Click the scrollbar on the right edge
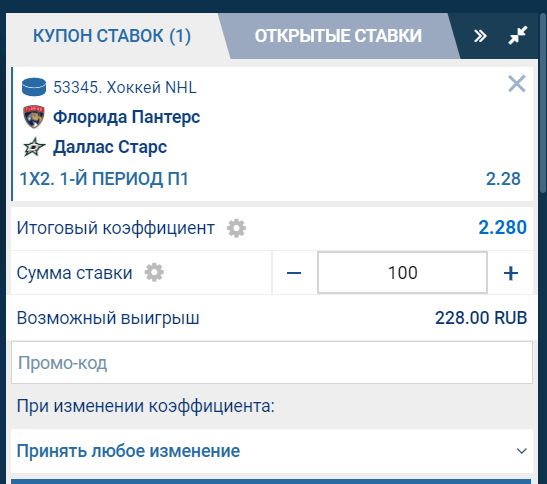The height and width of the screenshot is (484, 547). click(x=543, y=104)
